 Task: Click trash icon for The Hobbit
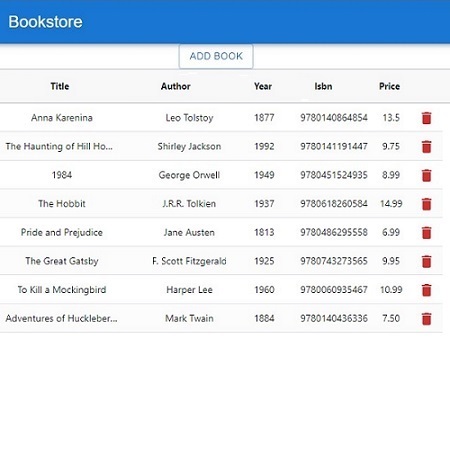[426, 204]
